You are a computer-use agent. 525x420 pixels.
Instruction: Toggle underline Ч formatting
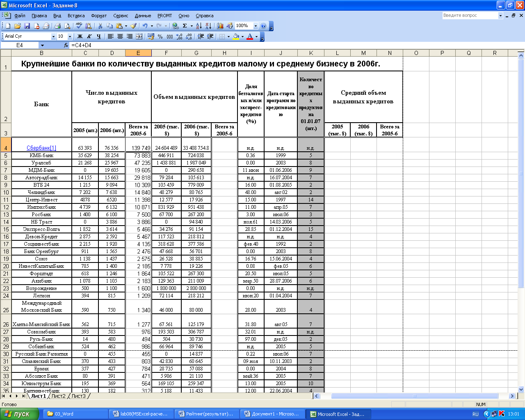click(98, 37)
